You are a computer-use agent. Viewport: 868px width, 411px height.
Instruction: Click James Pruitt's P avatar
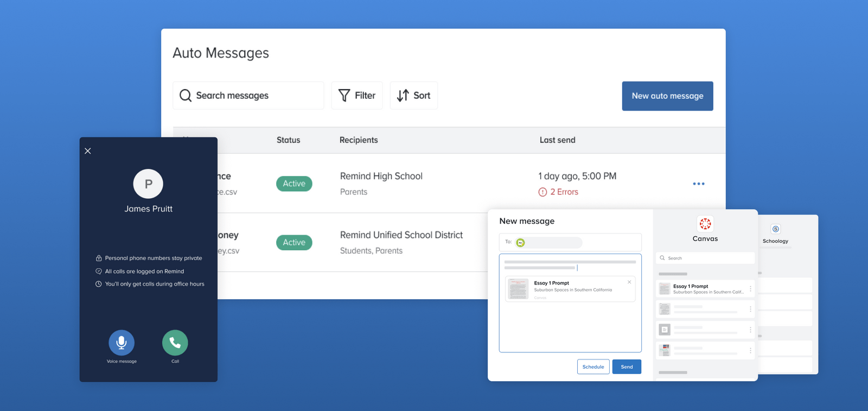pos(148,184)
